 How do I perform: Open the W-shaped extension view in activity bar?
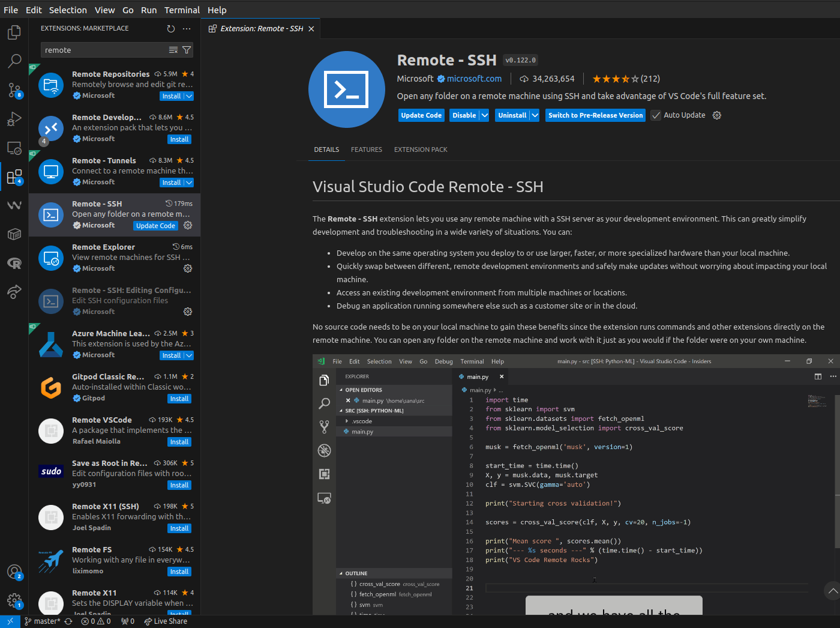tap(14, 205)
